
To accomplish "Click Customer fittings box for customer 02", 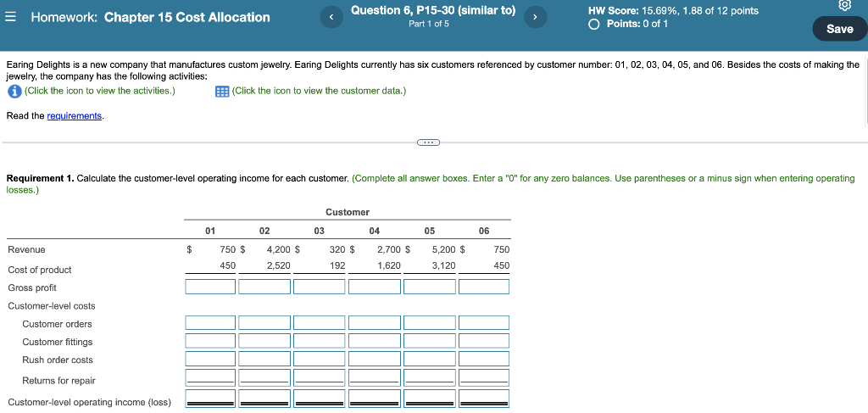I will point(264,341).
